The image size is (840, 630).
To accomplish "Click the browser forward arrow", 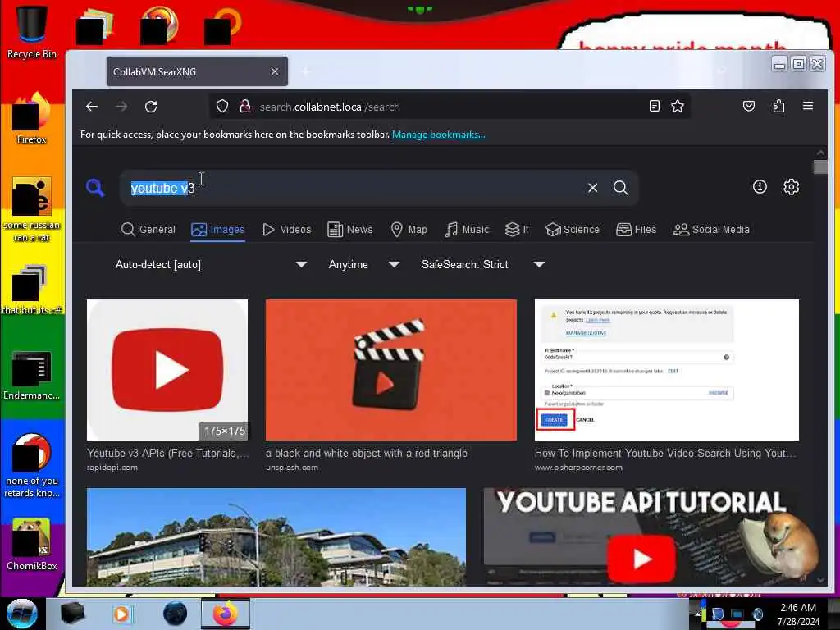I will 121,107.
